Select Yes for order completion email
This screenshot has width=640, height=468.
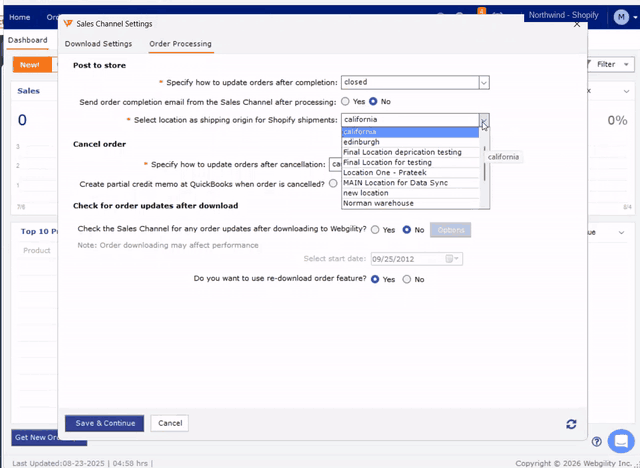click(x=345, y=101)
